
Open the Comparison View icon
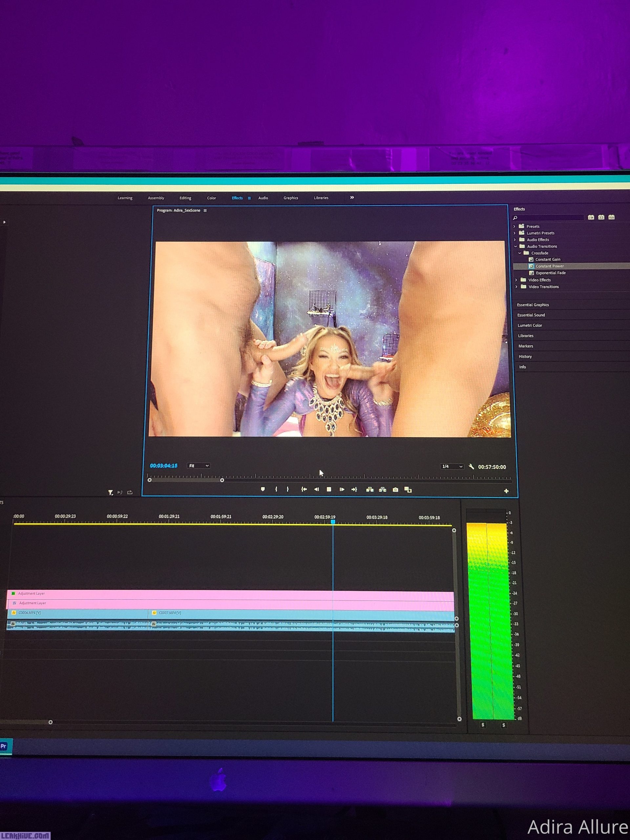(x=408, y=490)
